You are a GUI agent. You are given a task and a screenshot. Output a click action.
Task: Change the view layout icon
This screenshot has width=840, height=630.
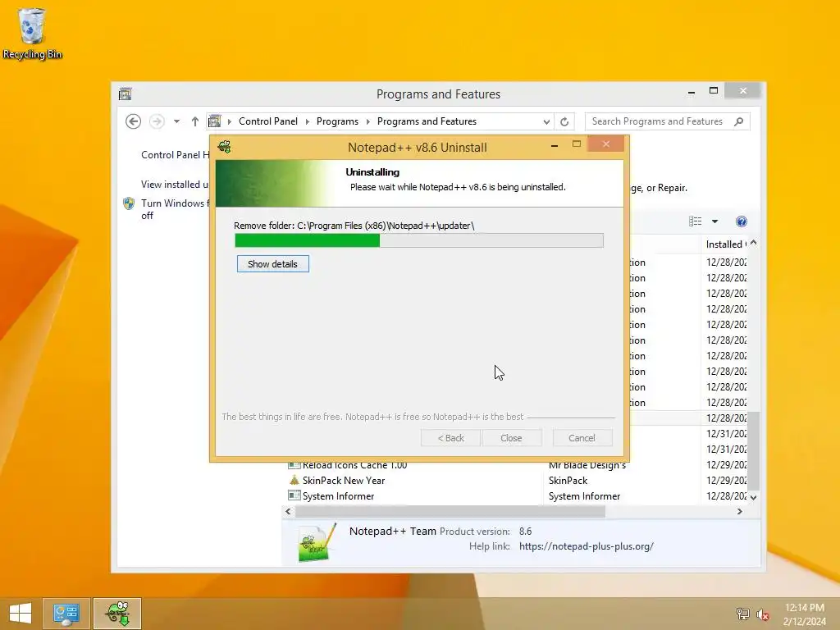click(x=696, y=221)
